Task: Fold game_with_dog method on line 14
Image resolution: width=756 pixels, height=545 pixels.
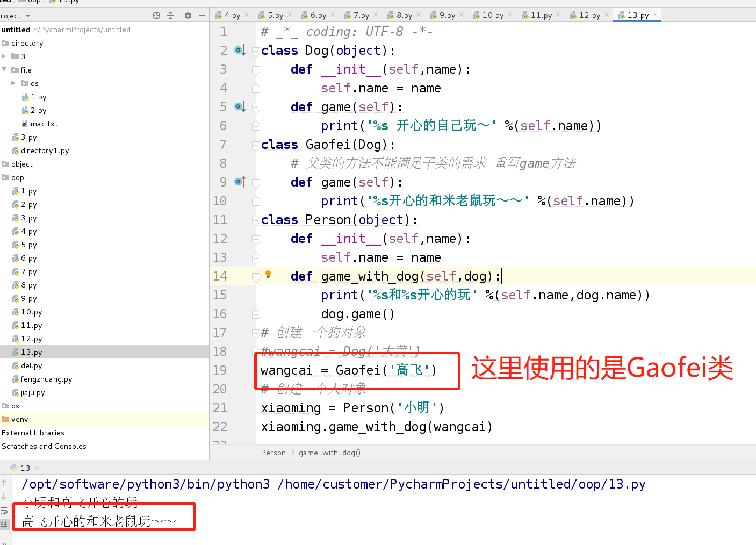Action: pyautogui.click(x=256, y=276)
